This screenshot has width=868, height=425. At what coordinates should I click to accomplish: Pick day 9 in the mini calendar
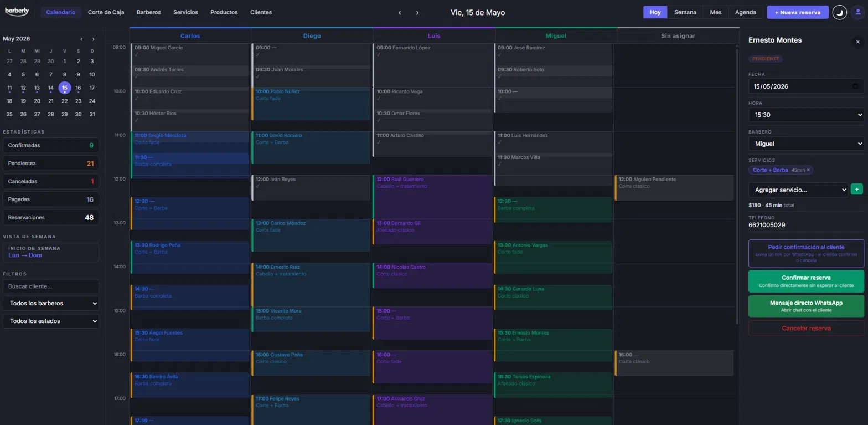[x=79, y=74]
